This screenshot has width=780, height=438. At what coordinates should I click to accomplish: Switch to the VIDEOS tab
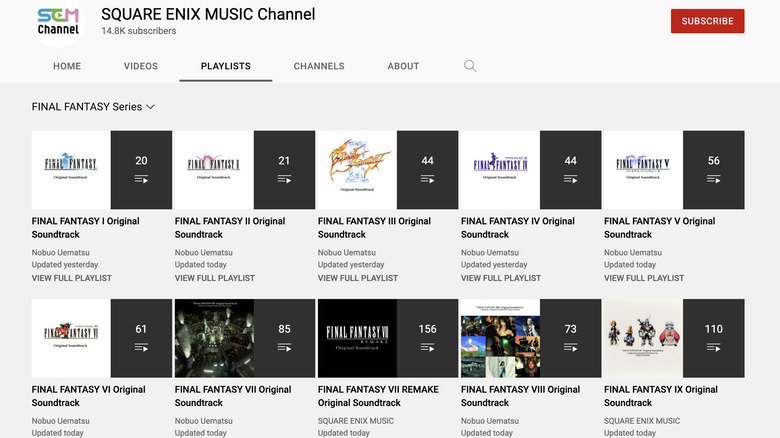[141, 66]
